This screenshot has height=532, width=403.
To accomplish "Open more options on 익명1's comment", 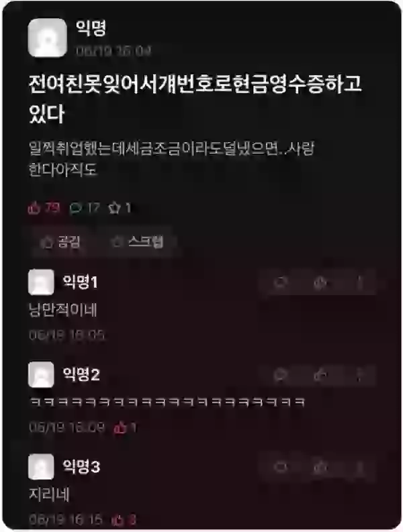I will coord(359,282).
